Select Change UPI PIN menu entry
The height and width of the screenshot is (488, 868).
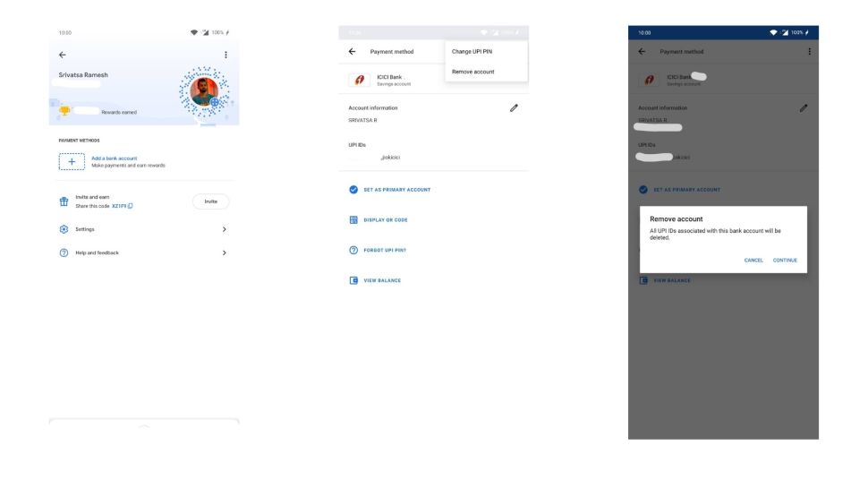pos(472,52)
